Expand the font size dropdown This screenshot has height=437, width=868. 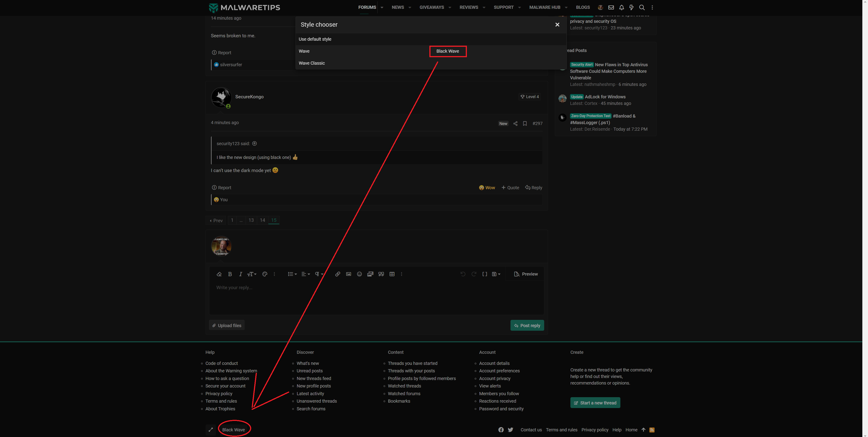pos(252,274)
